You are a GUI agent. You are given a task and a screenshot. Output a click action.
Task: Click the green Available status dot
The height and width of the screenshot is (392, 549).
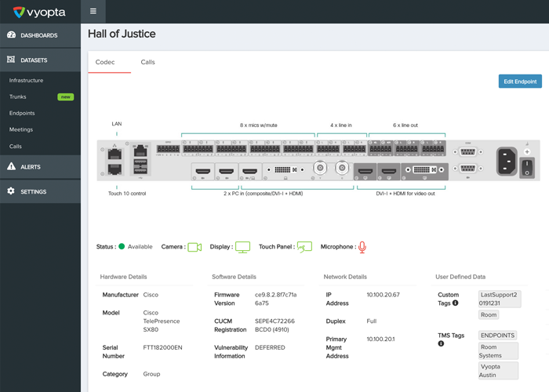click(122, 246)
